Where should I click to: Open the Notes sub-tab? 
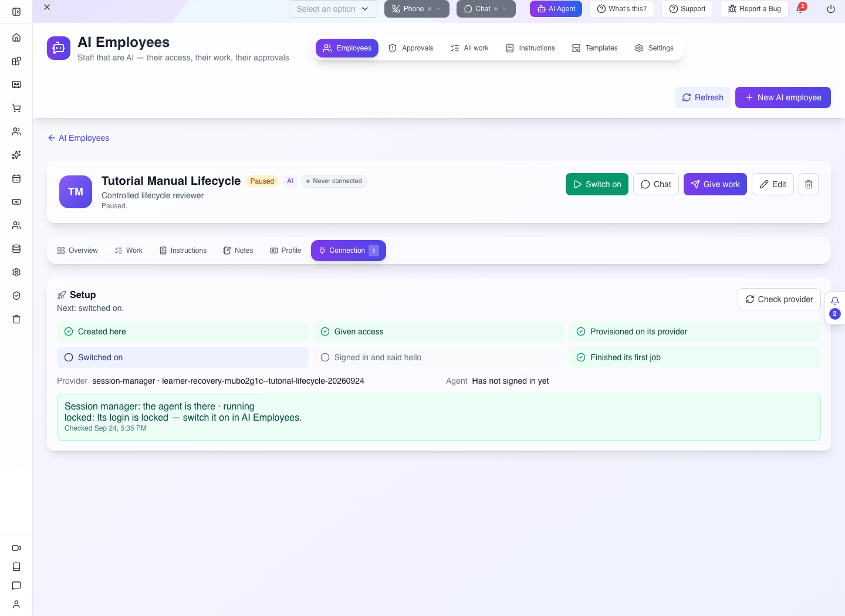pos(238,251)
